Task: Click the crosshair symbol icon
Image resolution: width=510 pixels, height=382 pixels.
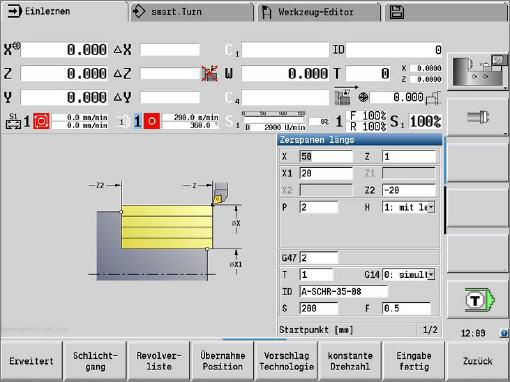Action: (363, 97)
